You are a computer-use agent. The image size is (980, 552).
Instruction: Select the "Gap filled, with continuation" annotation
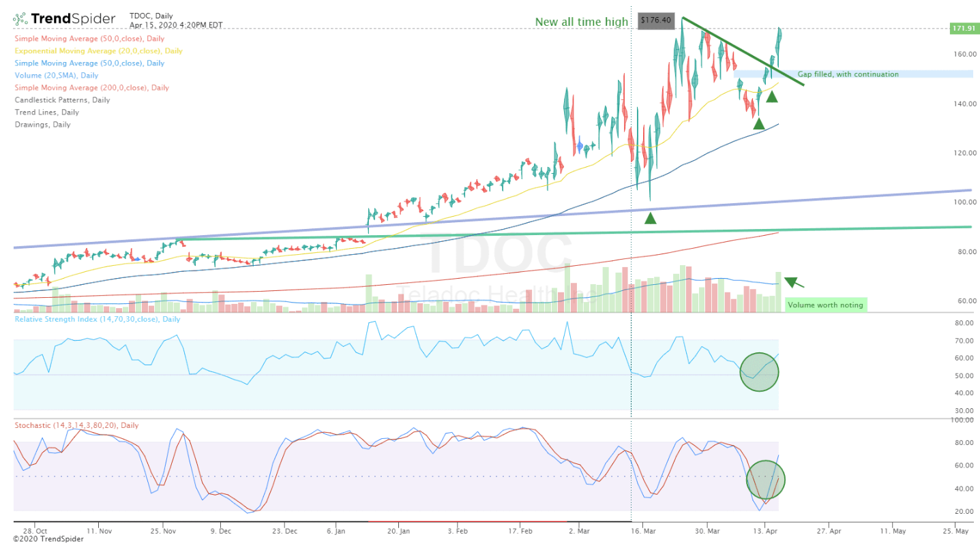pos(848,74)
